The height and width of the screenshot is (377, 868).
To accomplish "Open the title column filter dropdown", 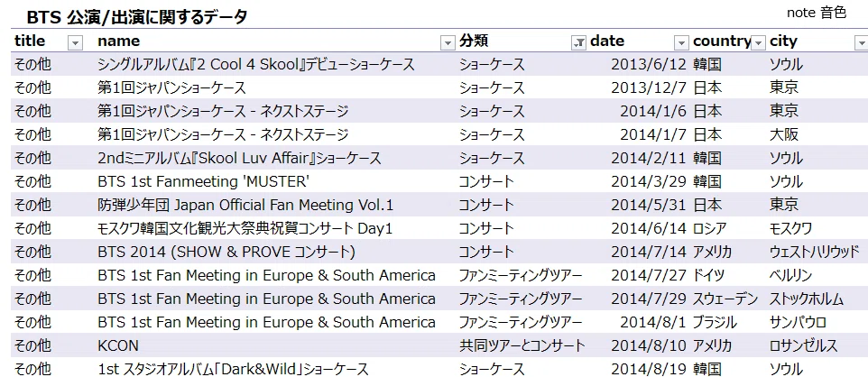I will (x=75, y=42).
